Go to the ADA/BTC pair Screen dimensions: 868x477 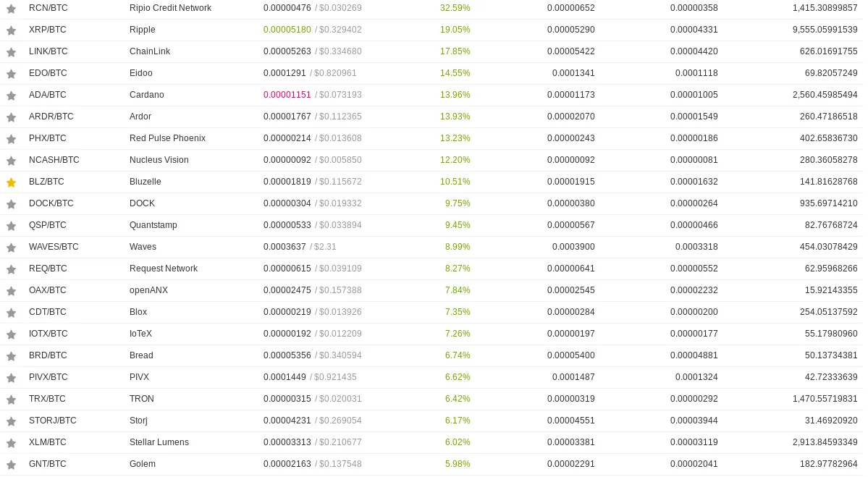(48, 95)
